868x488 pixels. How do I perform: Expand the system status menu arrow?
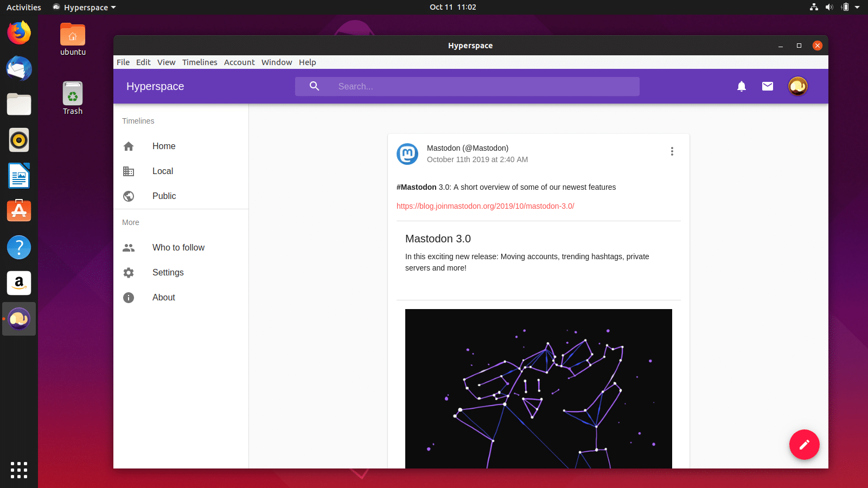pos(857,8)
